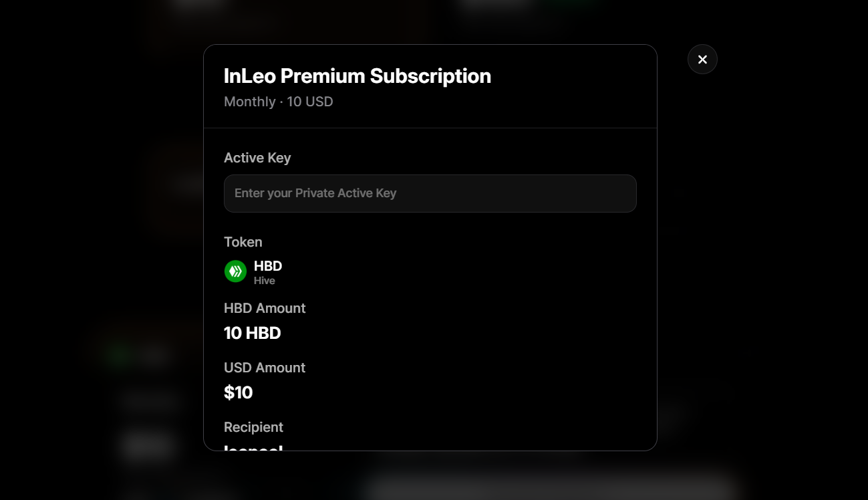
Task: Click the green HBD token icon
Action: [x=235, y=271]
